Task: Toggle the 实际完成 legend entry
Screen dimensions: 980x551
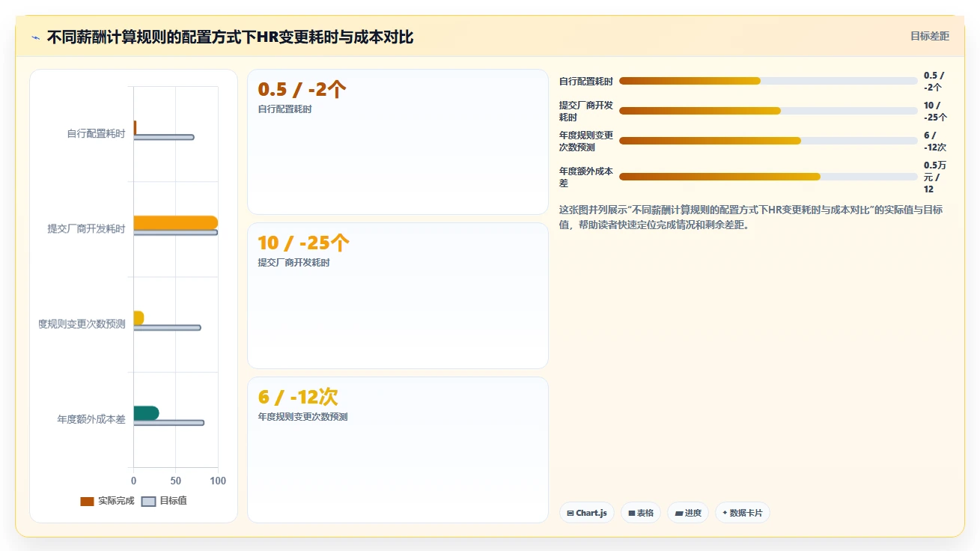Action: 107,501
